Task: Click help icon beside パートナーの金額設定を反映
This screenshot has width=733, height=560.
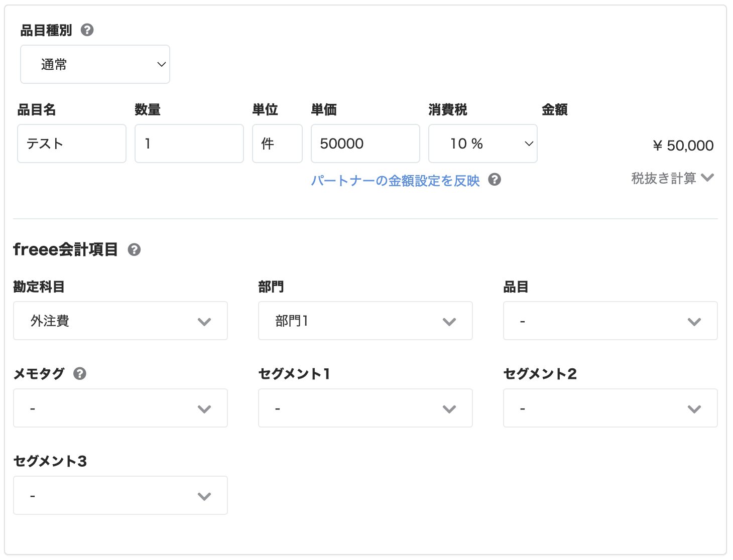Action: coord(495,180)
